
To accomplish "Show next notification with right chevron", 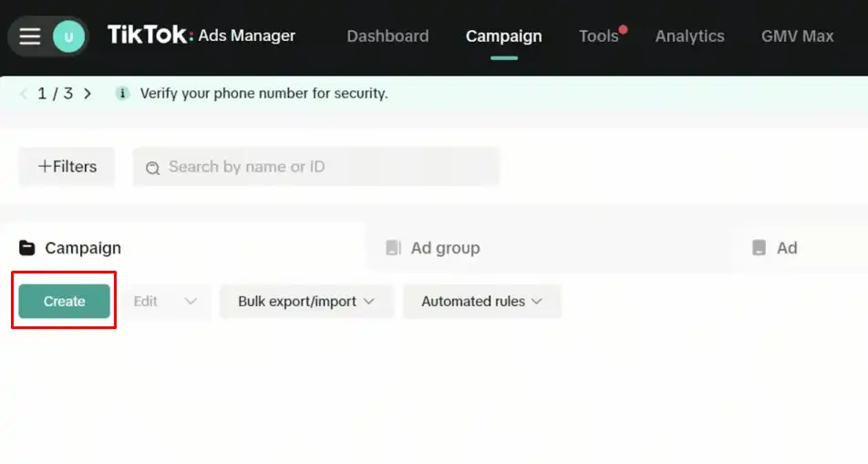I will click(x=88, y=94).
